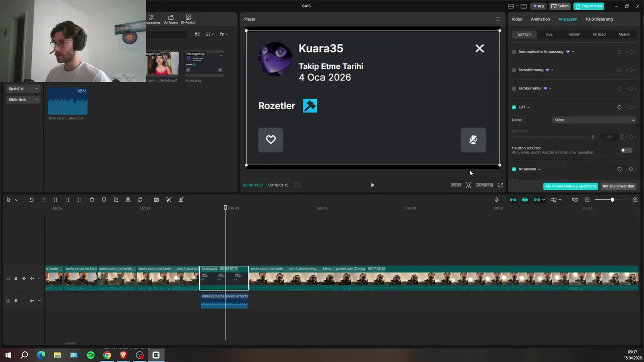Open the KI-Stilisierung tab
644x362 pixels.
click(x=599, y=19)
